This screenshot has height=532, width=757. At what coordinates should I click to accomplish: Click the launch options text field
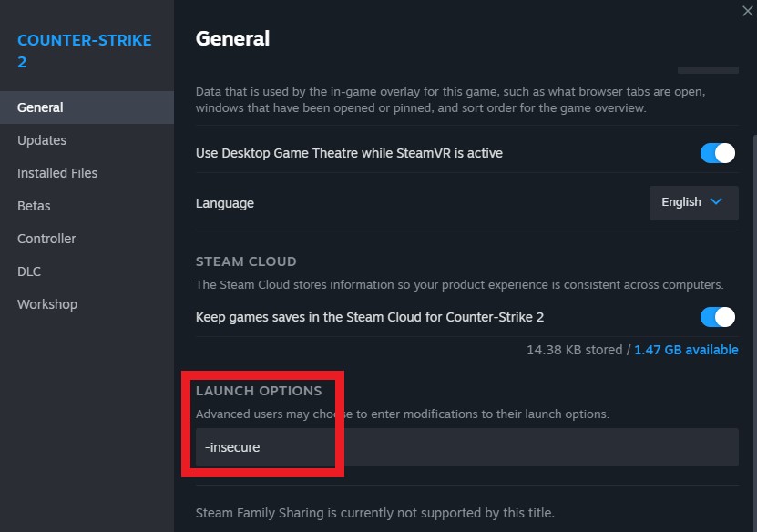(466, 447)
